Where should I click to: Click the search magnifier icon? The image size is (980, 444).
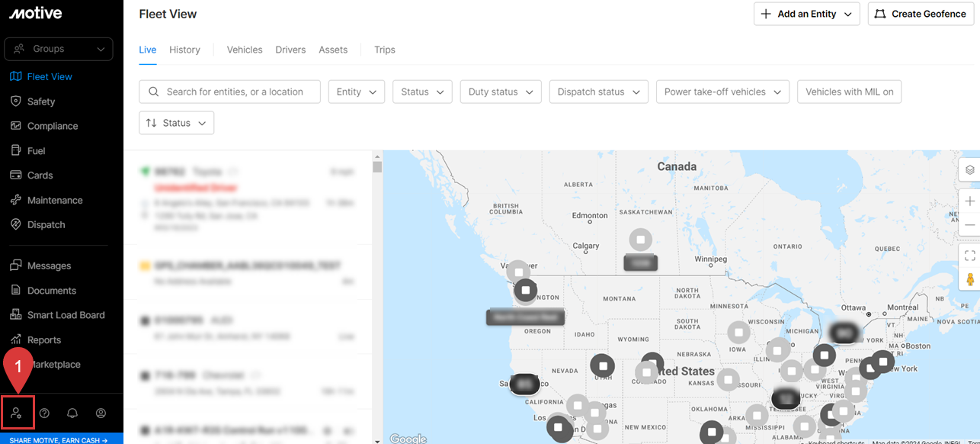tap(153, 92)
